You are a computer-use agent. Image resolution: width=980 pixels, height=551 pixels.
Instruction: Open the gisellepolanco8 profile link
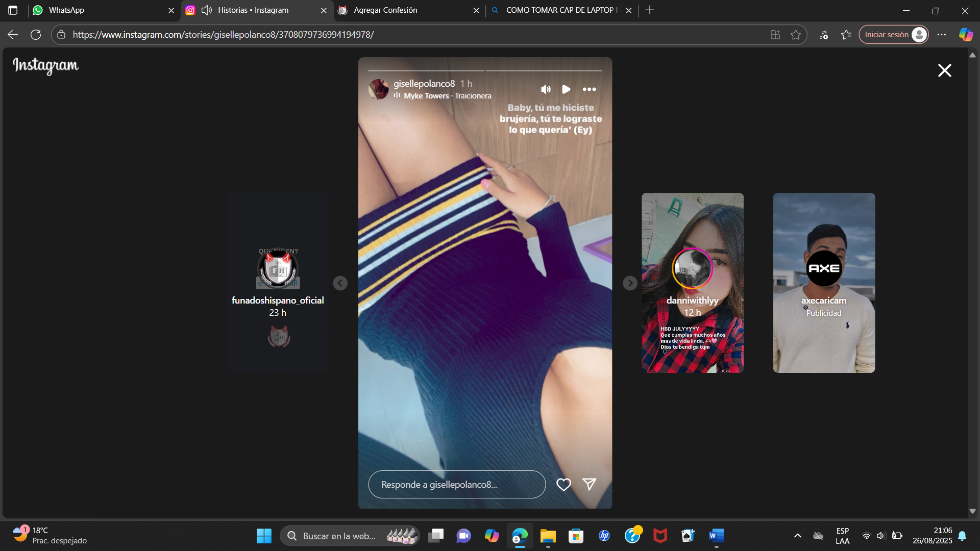pyautogui.click(x=424, y=83)
